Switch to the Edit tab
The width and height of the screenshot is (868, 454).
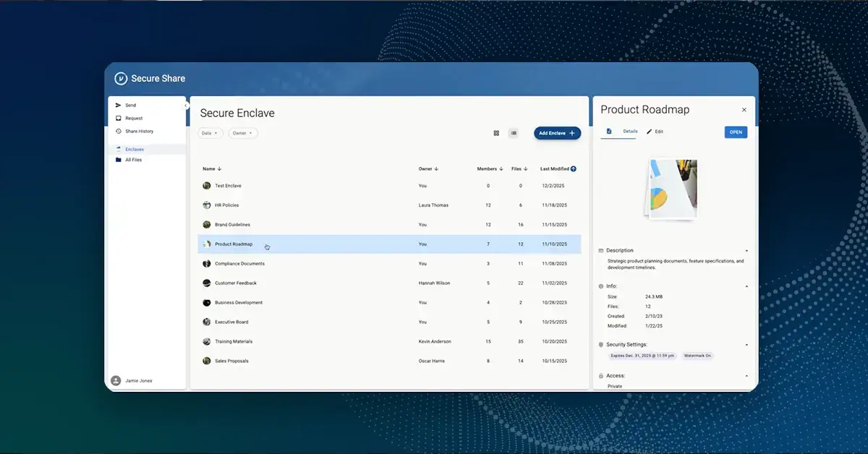655,132
